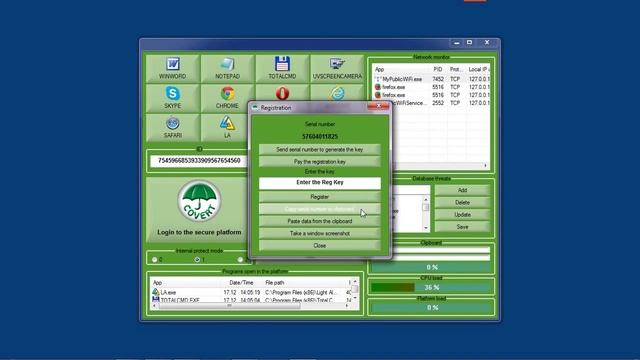Click Send serial number to generate the key
Viewport: 640px width, 360px height.
(x=320, y=149)
